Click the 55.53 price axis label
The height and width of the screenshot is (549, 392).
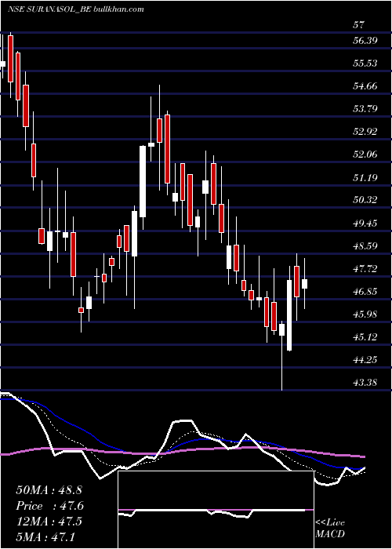[365, 64]
